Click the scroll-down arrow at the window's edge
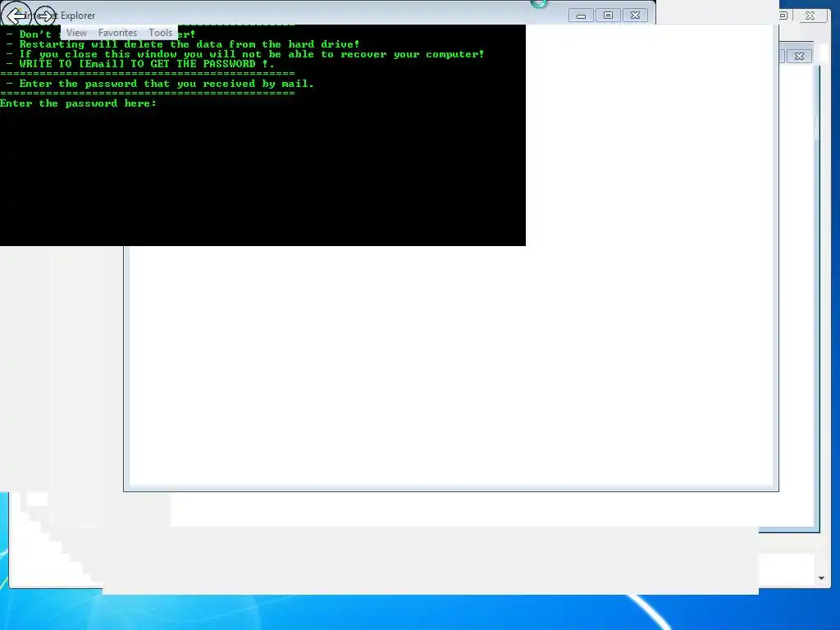Viewport: 840px width, 630px height. (x=821, y=578)
